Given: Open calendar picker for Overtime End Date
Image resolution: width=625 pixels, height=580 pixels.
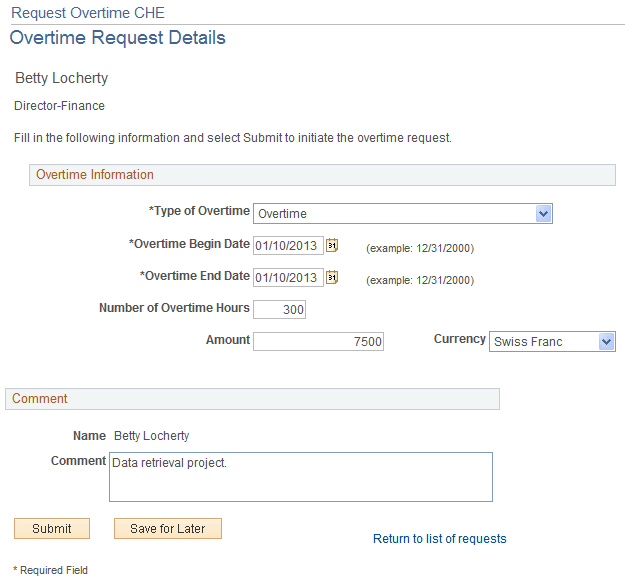Looking at the screenshot, I should [333, 277].
